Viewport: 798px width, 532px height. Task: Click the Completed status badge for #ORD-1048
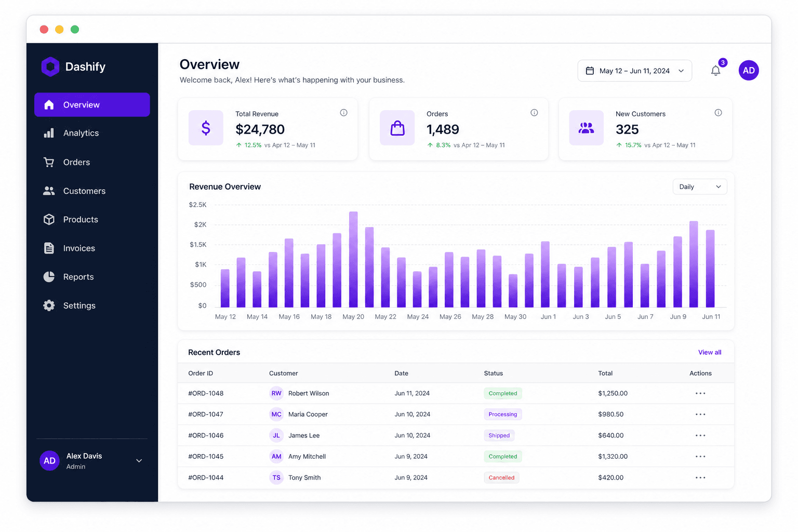tap(503, 393)
